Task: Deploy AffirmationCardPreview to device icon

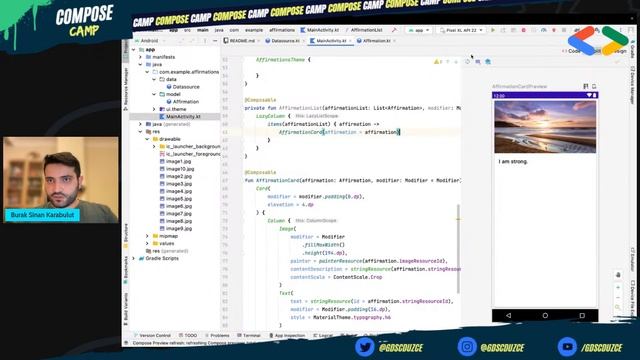Action: [594, 87]
